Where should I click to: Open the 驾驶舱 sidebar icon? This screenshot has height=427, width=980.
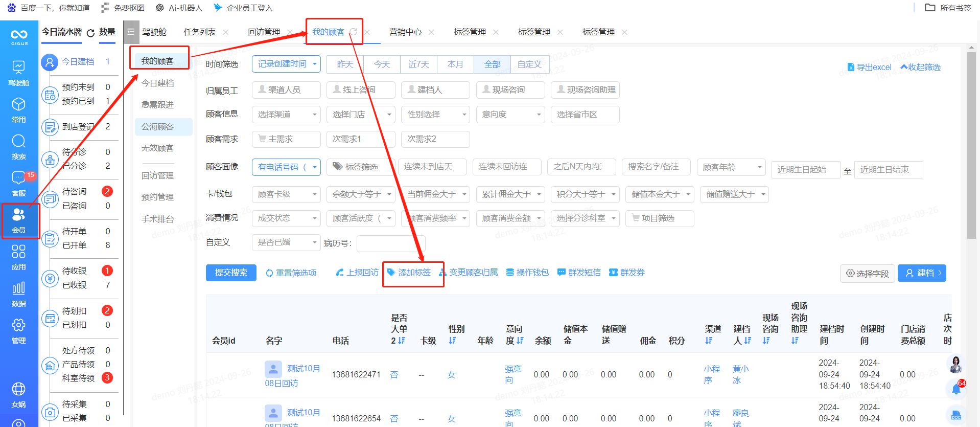coord(19,73)
